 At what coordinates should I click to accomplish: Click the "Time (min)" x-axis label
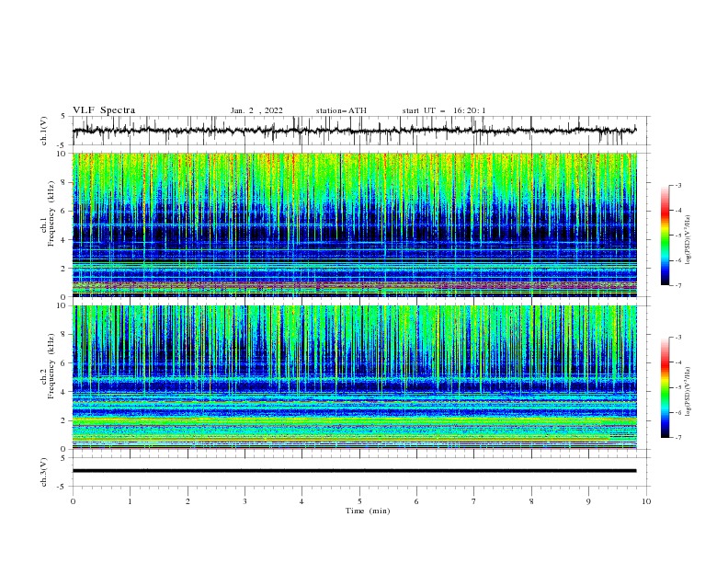pos(368,511)
